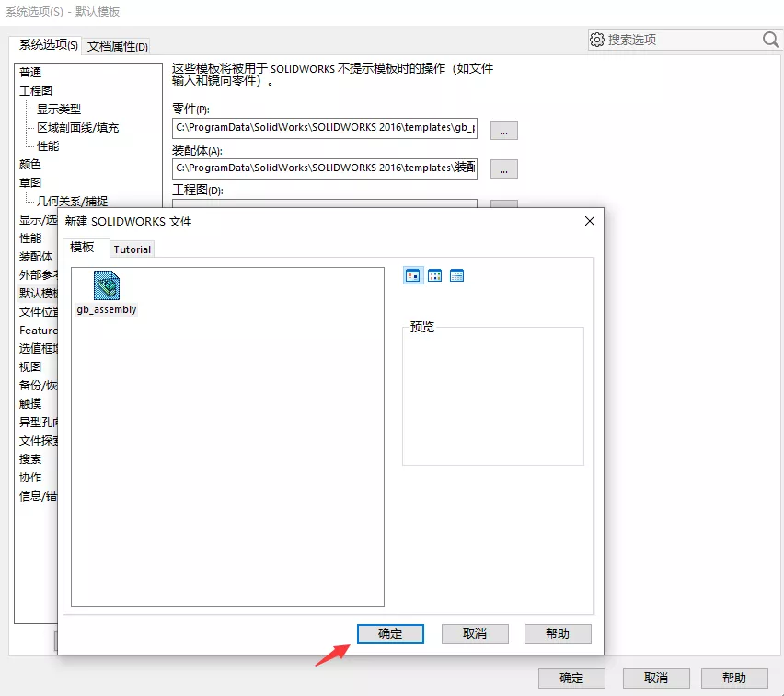Select 普通 in options tree

point(30,73)
